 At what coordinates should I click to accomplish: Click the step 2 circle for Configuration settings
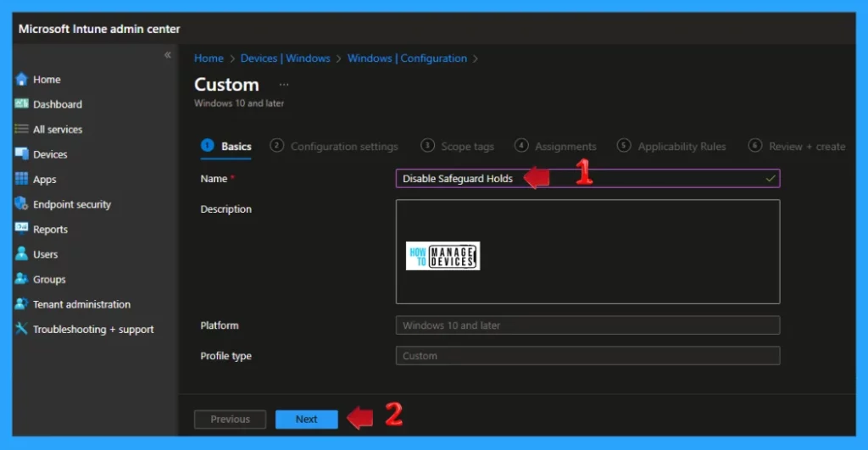pos(276,145)
